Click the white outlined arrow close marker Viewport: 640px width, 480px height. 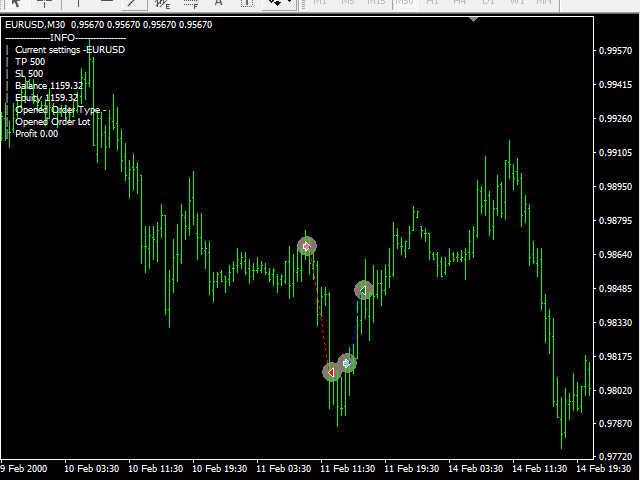pyautogui.click(x=364, y=290)
